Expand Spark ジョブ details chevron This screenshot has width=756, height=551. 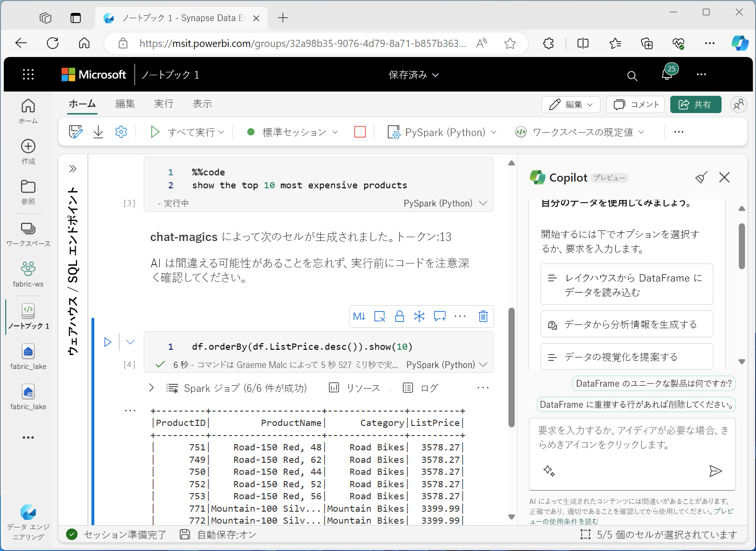(151, 388)
